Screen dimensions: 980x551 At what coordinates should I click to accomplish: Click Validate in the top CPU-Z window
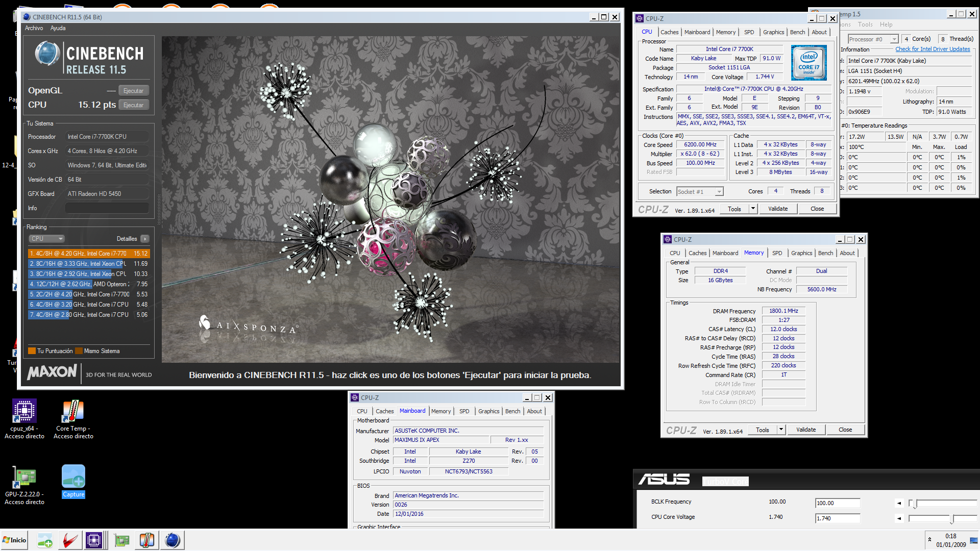(x=778, y=209)
